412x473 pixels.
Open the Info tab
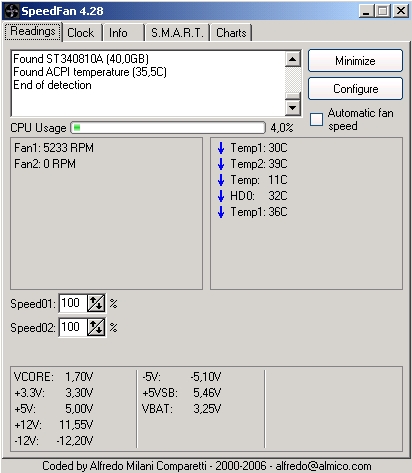[x=123, y=33]
